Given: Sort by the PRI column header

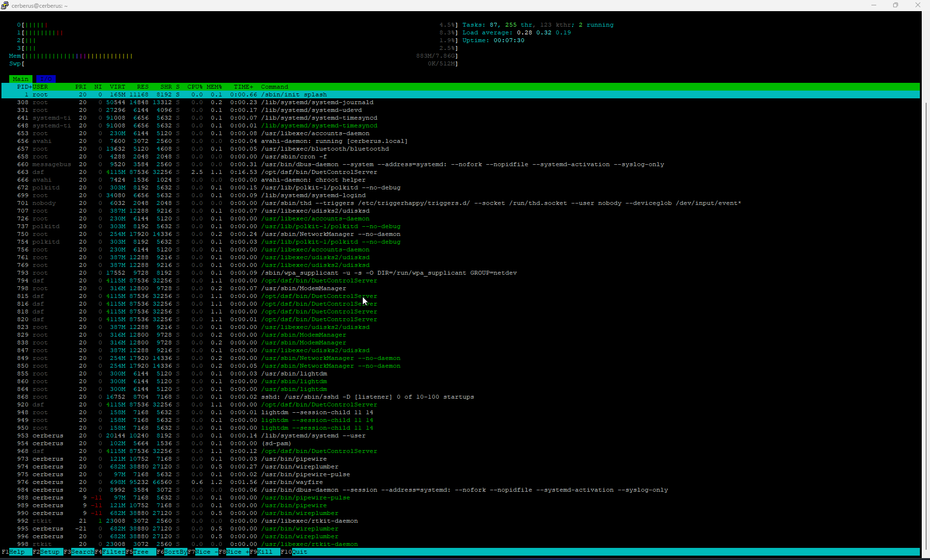Looking at the screenshot, I should [x=81, y=87].
